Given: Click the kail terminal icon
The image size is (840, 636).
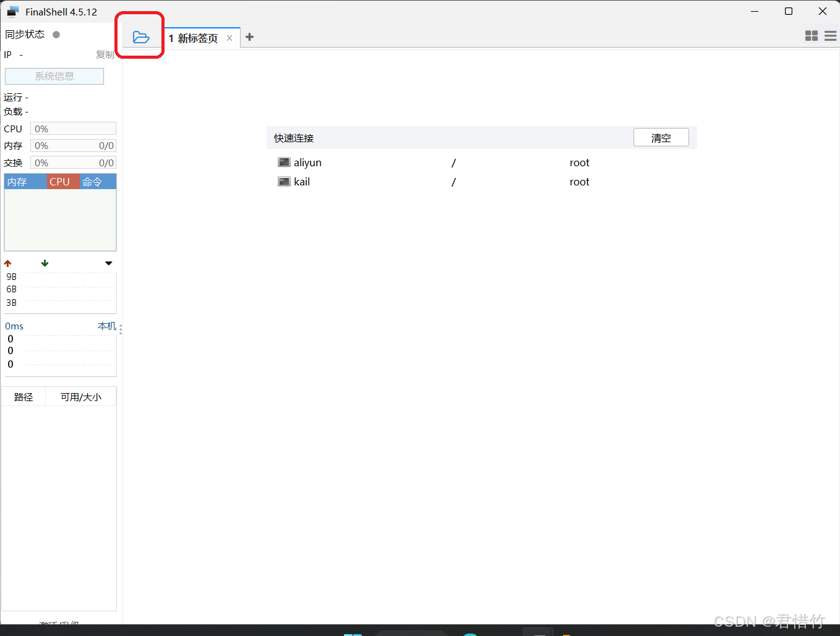Looking at the screenshot, I should pyautogui.click(x=284, y=182).
